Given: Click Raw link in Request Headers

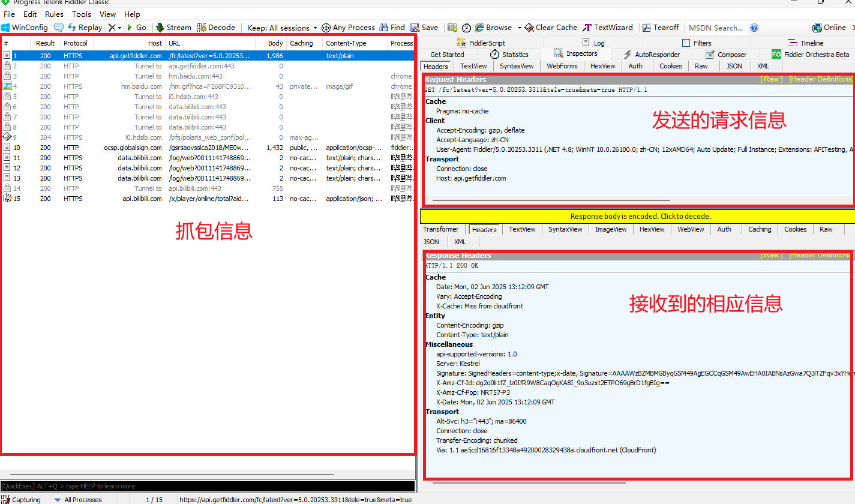Looking at the screenshot, I should click(771, 79).
